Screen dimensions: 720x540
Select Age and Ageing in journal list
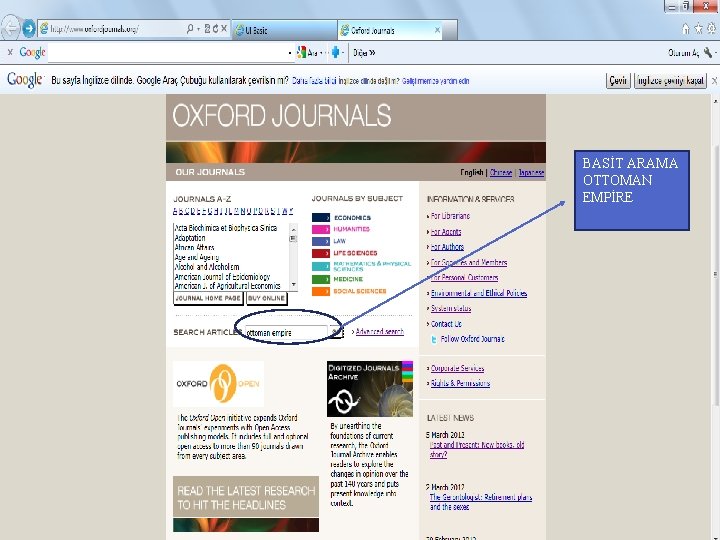click(197, 257)
